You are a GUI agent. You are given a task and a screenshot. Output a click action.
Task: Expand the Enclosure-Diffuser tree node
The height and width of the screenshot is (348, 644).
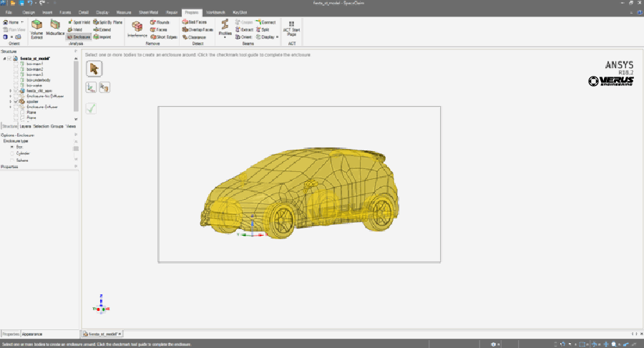pyautogui.click(x=10, y=107)
